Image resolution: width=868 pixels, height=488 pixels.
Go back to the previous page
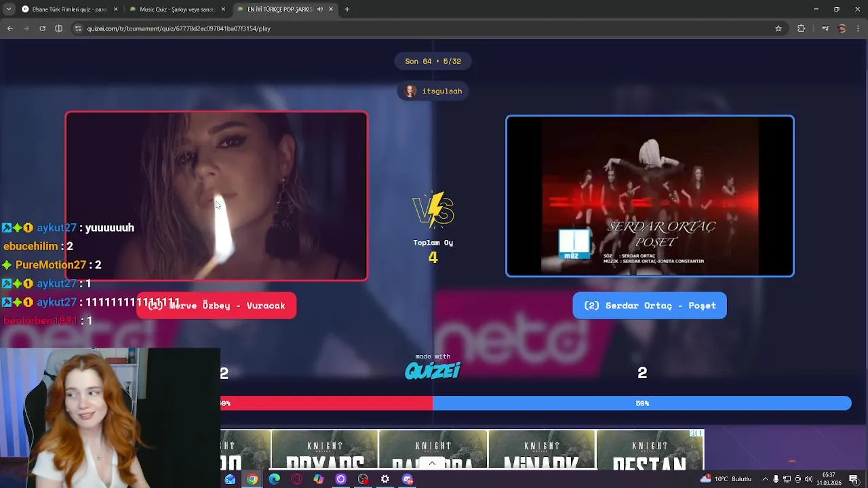coord(9,28)
